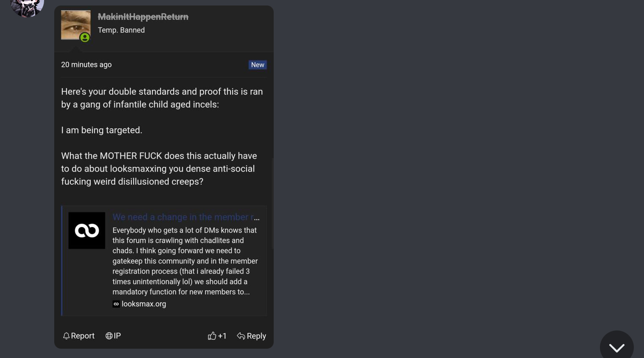Screen dimensions: 644x358
Task: Click the curved reply arrow icon
Action: [241, 336]
